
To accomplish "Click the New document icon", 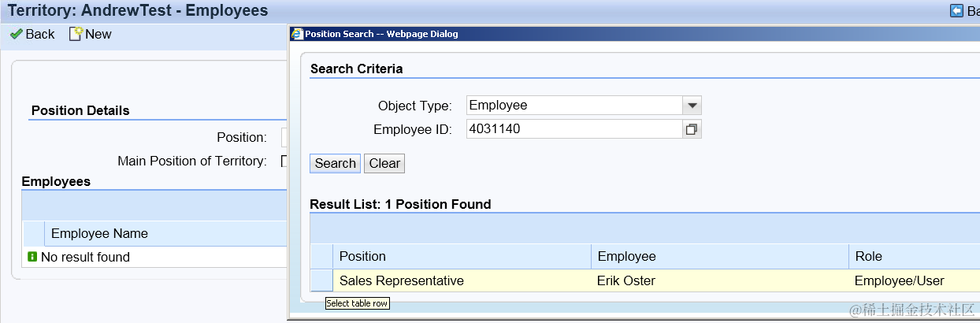I will pos(76,34).
